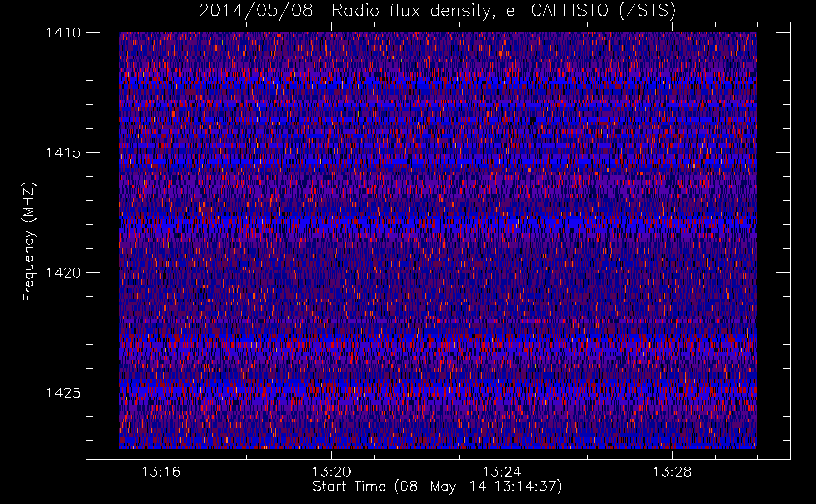Click the 13:20 time axis label
This screenshot has width=816, height=504.
pos(331,472)
